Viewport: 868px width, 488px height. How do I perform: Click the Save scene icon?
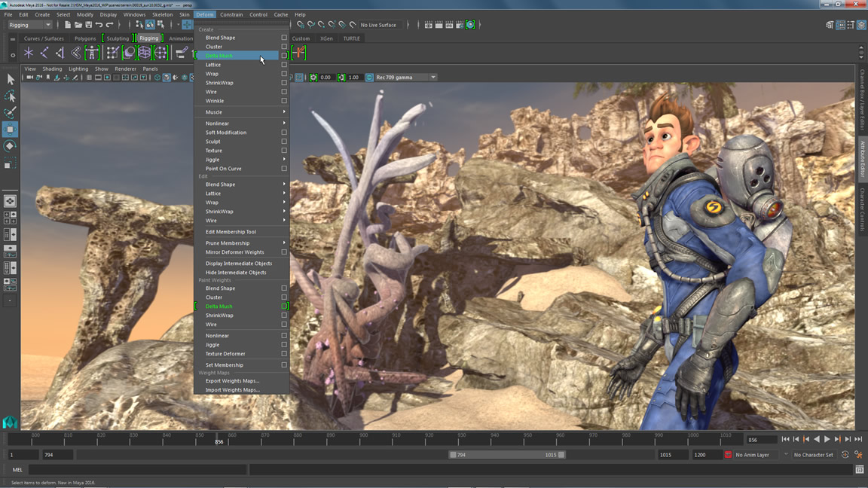tap(89, 25)
